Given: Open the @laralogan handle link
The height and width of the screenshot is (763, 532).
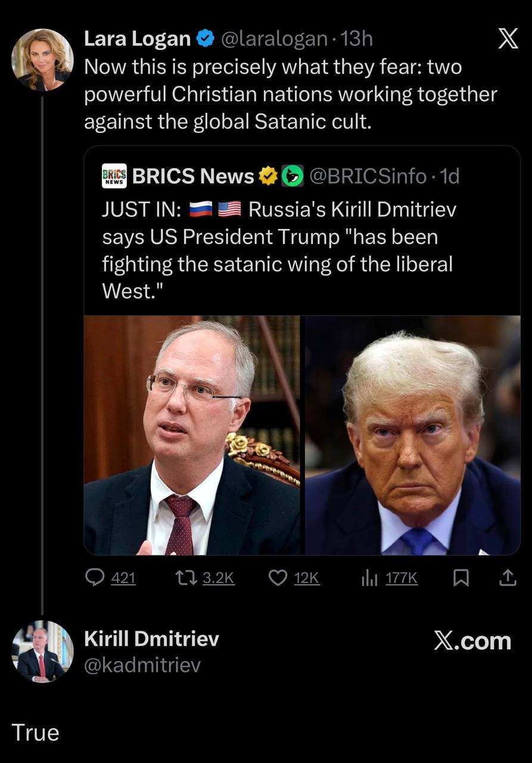Looking at the screenshot, I should click(274, 39).
